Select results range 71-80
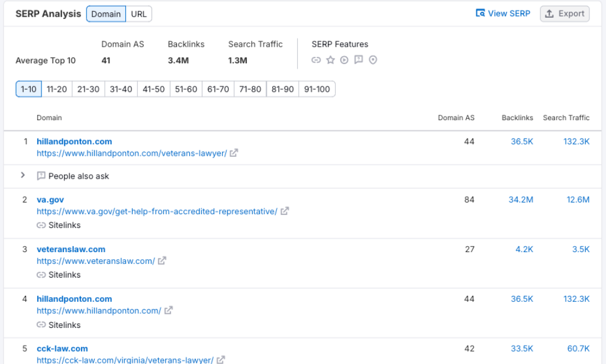606x364 pixels. (x=250, y=89)
